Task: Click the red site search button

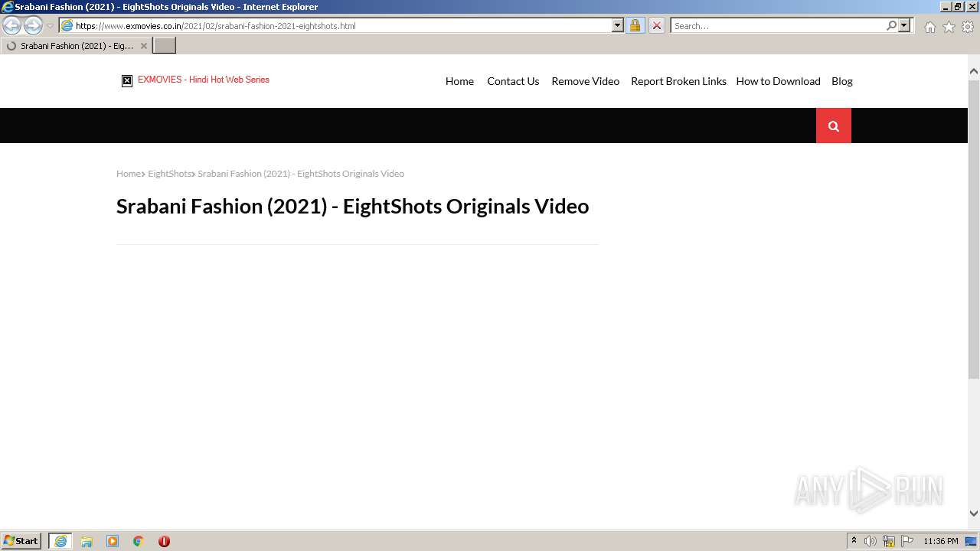Action: (834, 126)
